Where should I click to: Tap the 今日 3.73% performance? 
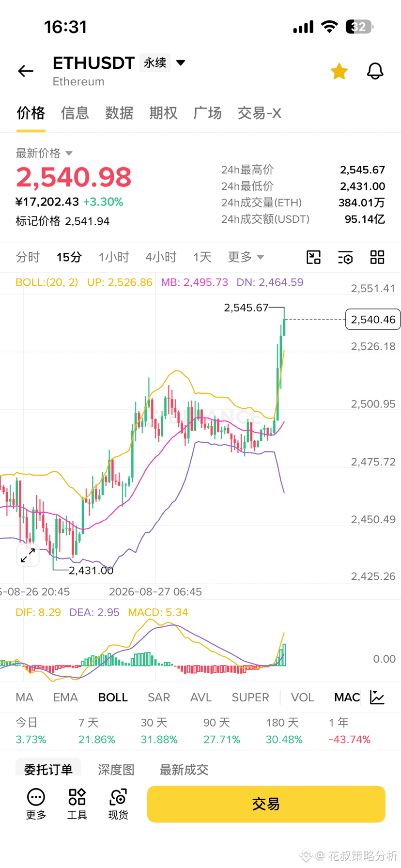point(31,731)
